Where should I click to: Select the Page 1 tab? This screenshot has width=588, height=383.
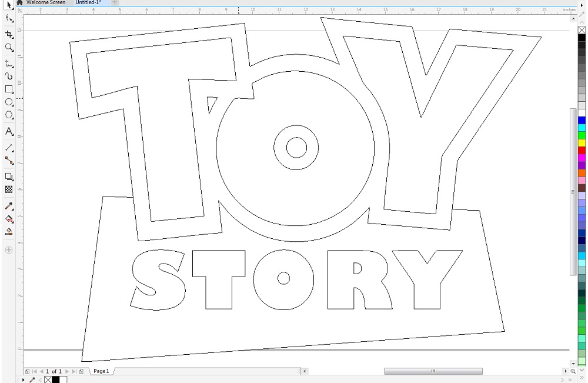coord(101,371)
